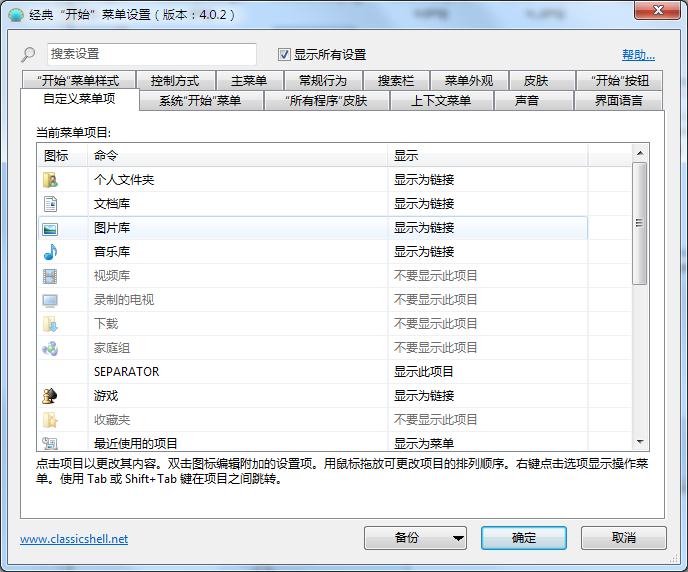This screenshot has width=688, height=572.
Task: Toggle the 显示所有设置 checkbox
Action: [x=284, y=54]
